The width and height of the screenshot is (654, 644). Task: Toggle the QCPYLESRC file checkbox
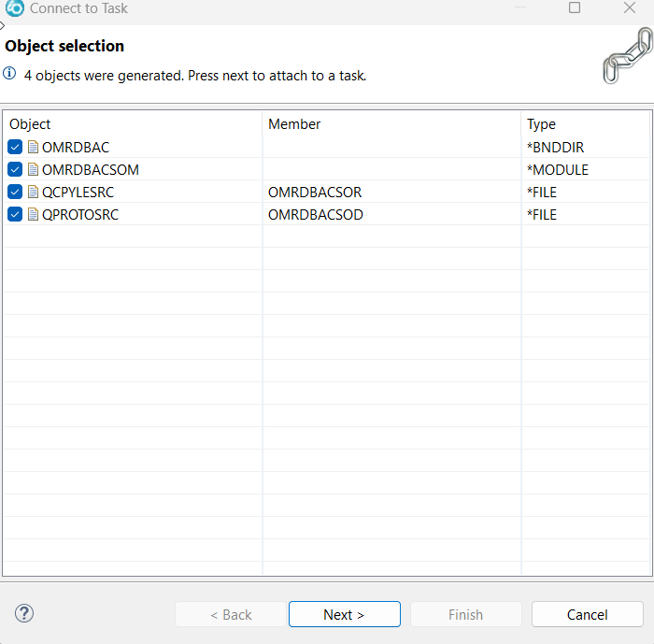click(x=15, y=192)
